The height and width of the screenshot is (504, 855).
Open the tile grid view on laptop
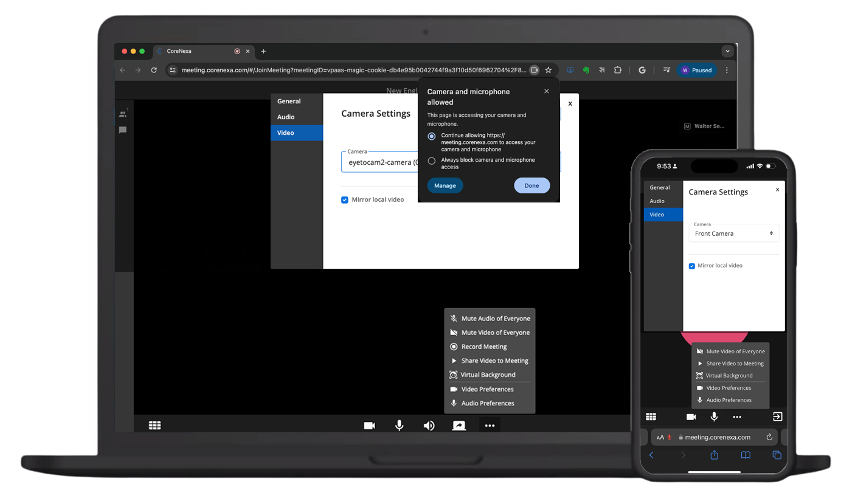(154, 426)
